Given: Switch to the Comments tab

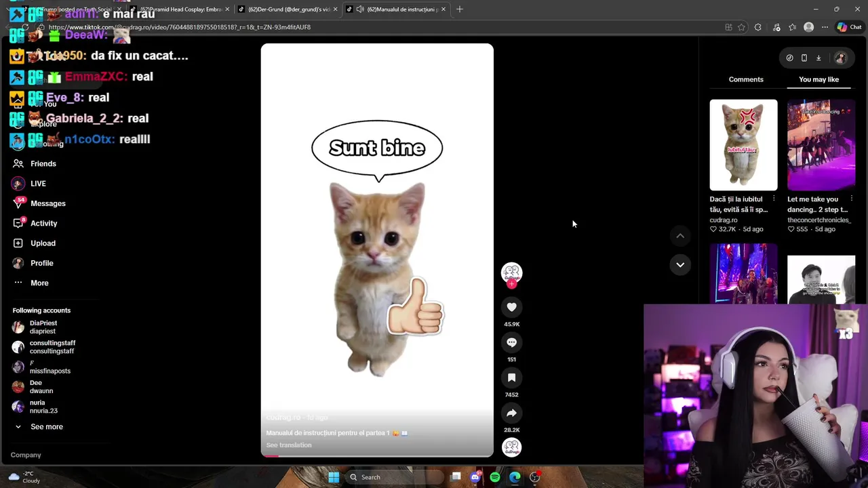Looking at the screenshot, I should tap(746, 79).
